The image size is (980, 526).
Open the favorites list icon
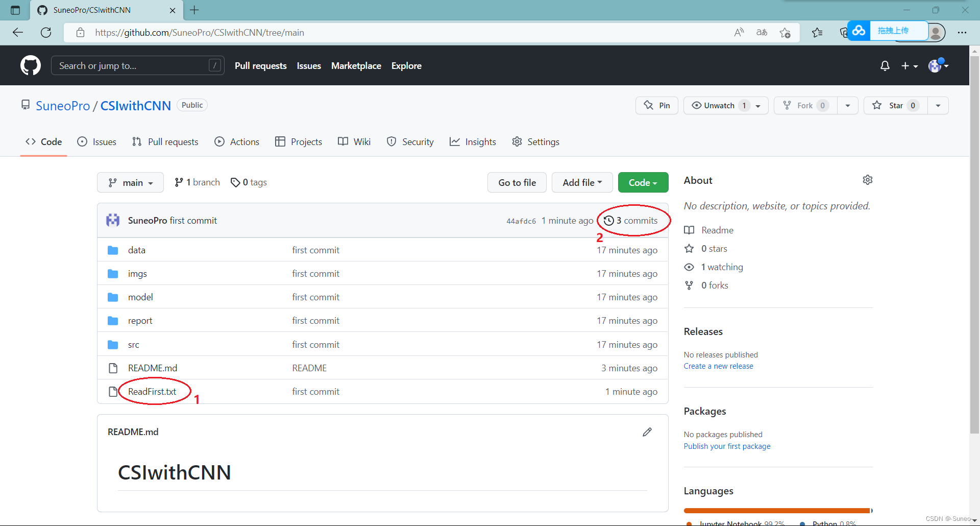(x=817, y=33)
